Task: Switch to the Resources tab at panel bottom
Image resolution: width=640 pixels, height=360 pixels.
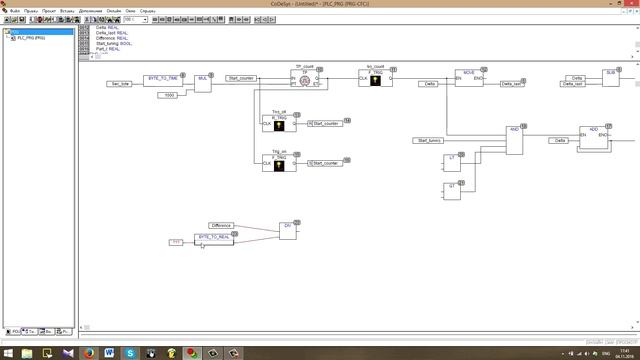Action: tap(63, 331)
